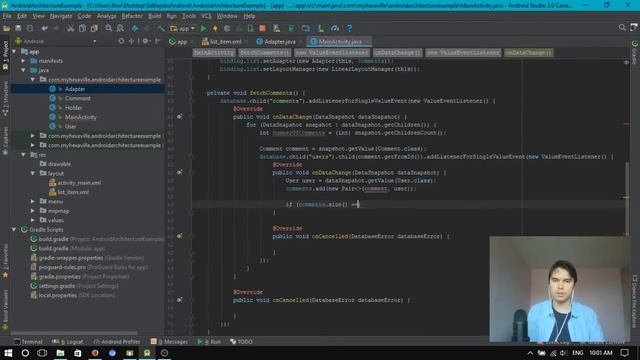The height and width of the screenshot is (360, 640).
Task: Click the Paste icon in toolbar
Action: [x=94, y=28]
